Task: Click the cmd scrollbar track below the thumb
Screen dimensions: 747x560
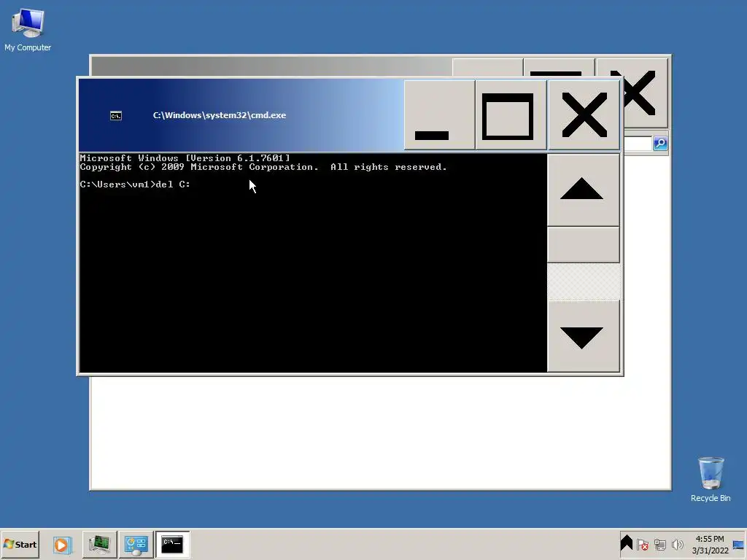Action: click(584, 281)
